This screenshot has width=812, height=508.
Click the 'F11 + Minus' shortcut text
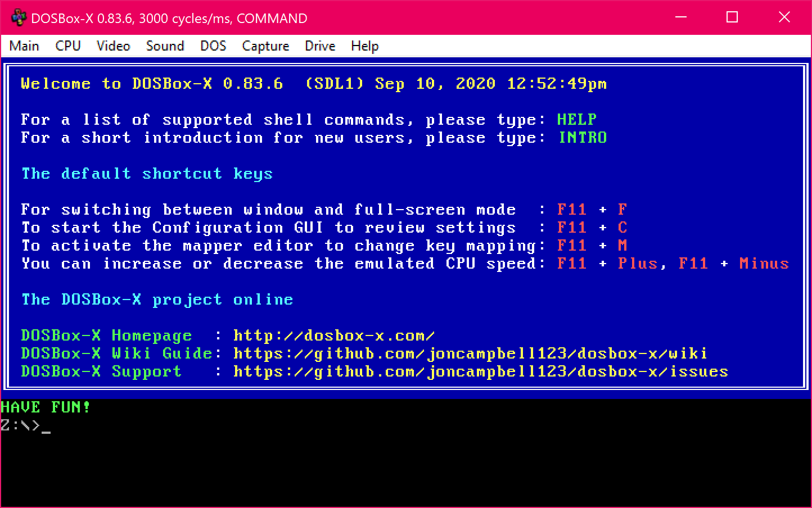734,264
